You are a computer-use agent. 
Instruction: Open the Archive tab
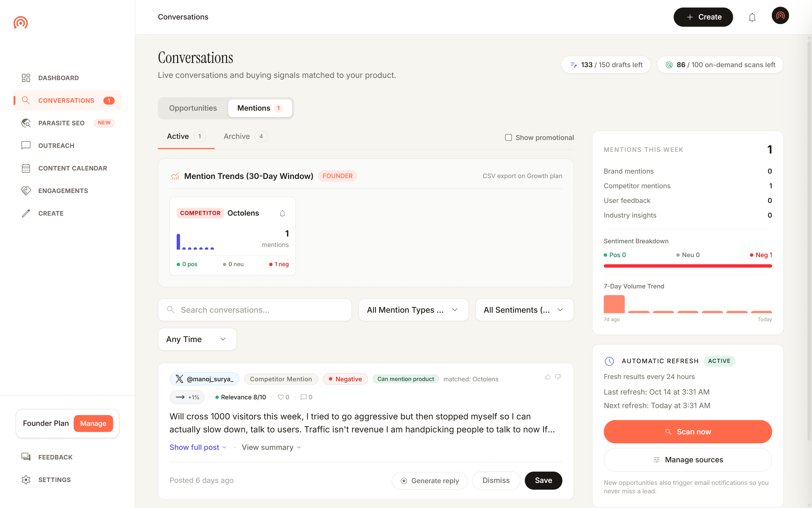pyautogui.click(x=245, y=136)
